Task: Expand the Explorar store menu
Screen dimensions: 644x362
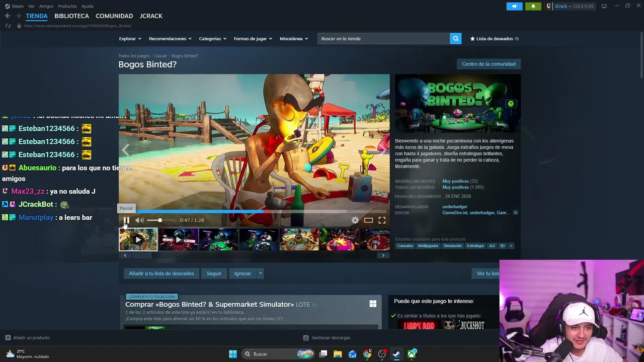Action: [x=130, y=39]
